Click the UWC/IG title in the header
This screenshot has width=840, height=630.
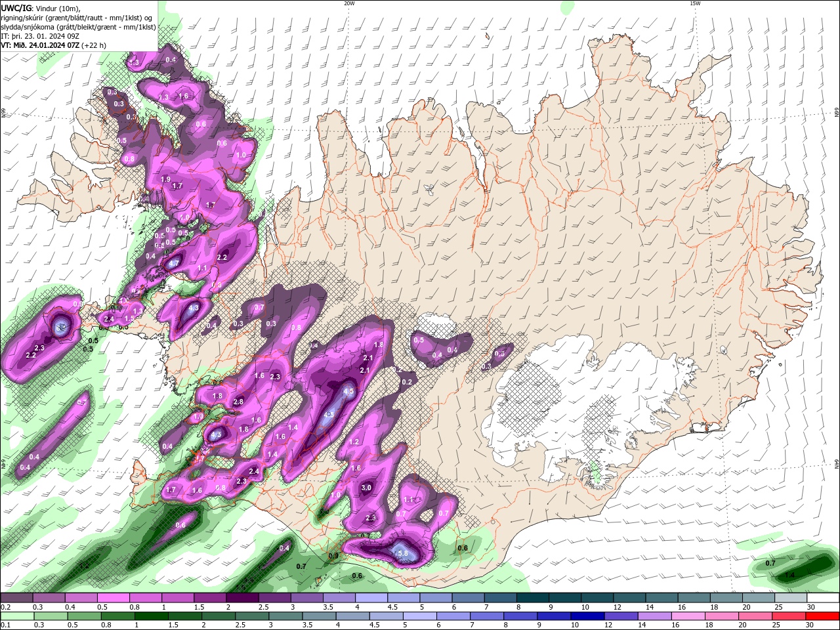pyautogui.click(x=16, y=8)
